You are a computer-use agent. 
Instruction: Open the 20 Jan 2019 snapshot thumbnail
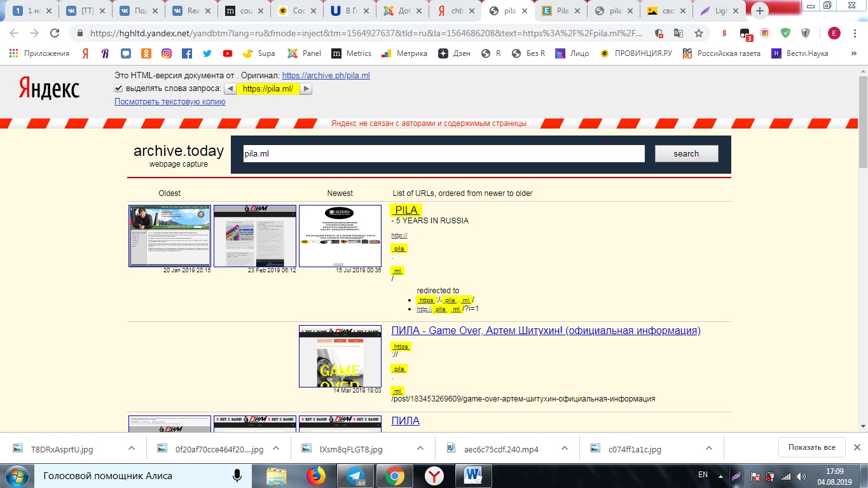click(169, 235)
